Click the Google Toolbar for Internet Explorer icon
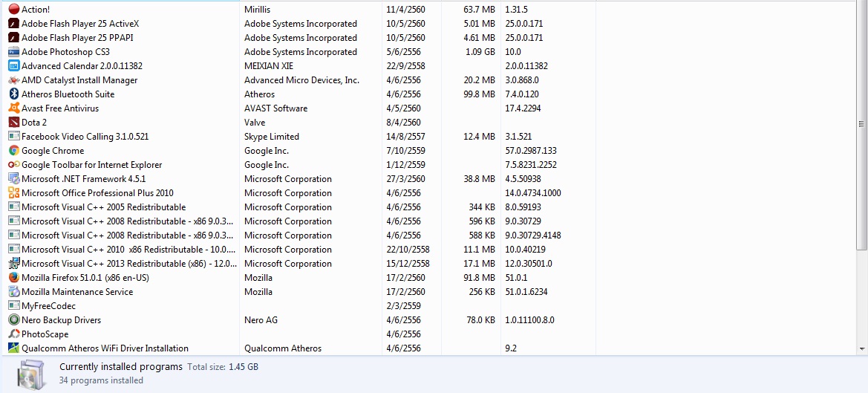This screenshot has height=393, width=868. pyautogui.click(x=14, y=165)
